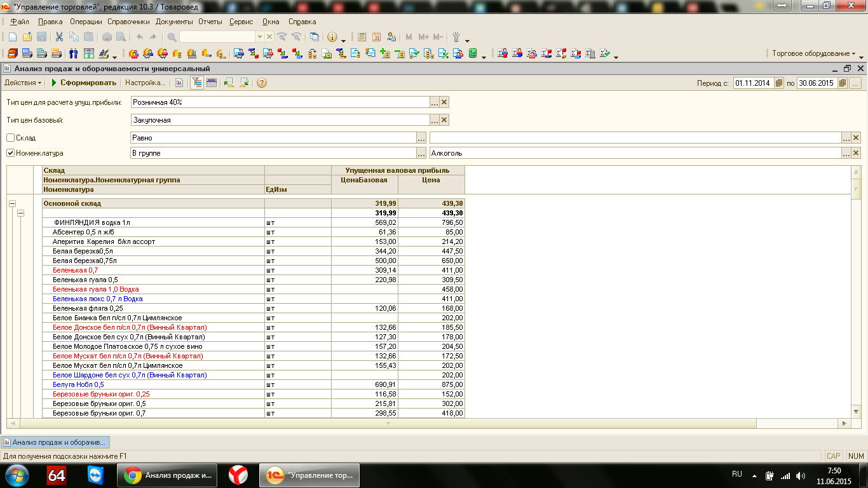The image size is (868, 488).
Task: Open dropdown arrow next to the wrench icon
Action: click(468, 40)
